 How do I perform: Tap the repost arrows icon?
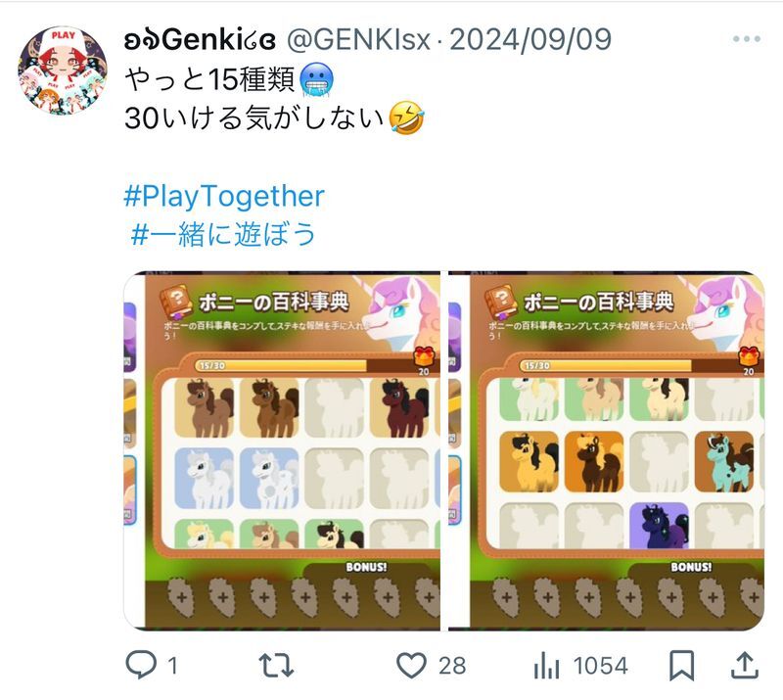276,666
